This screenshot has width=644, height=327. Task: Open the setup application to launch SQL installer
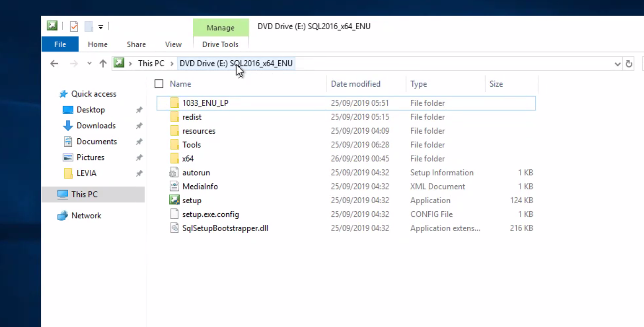pos(191,200)
